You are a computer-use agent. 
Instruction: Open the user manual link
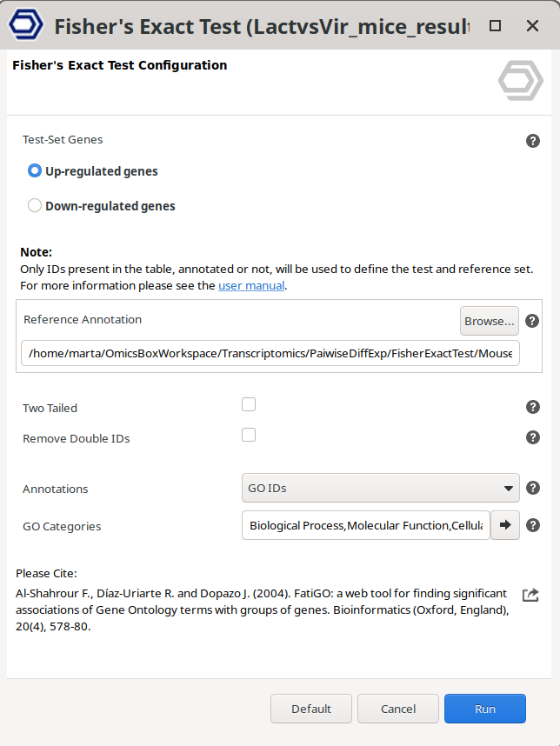point(250,285)
